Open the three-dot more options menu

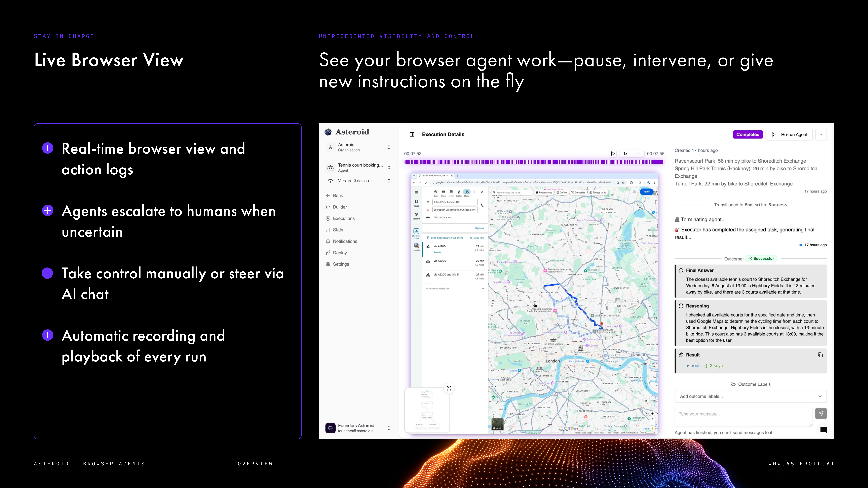[821, 134]
